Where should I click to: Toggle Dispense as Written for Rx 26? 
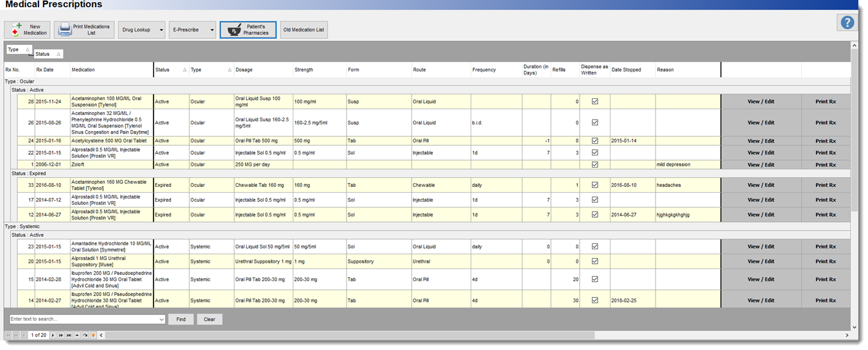(x=595, y=123)
